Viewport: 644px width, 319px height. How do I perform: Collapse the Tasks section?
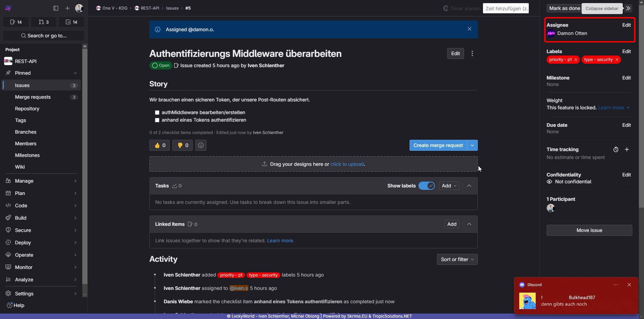click(x=469, y=186)
